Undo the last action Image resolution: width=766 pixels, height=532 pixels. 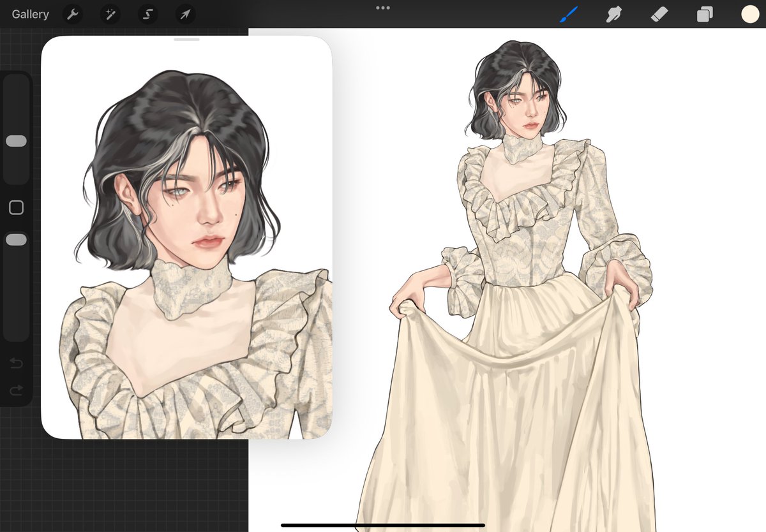pos(16,364)
